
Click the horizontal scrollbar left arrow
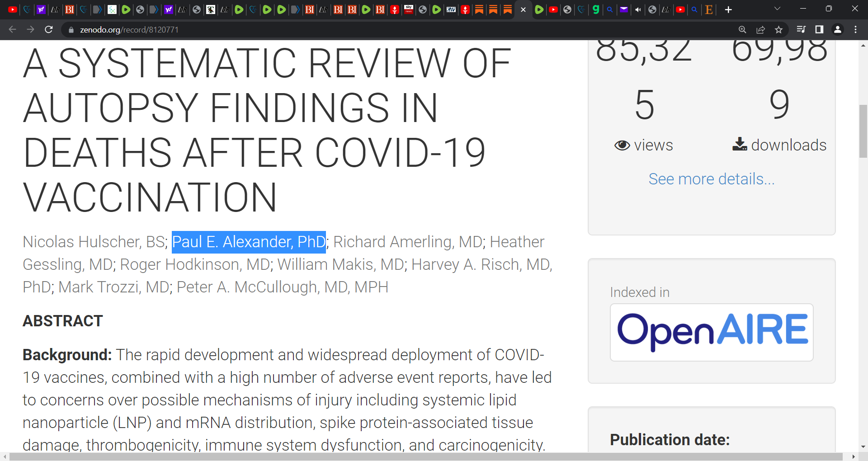click(5, 456)
